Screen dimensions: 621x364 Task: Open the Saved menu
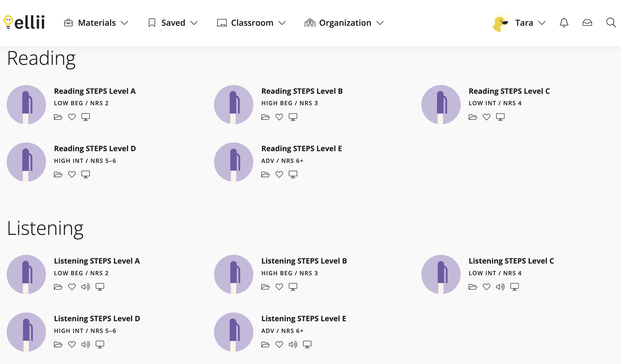click(173, 23)
